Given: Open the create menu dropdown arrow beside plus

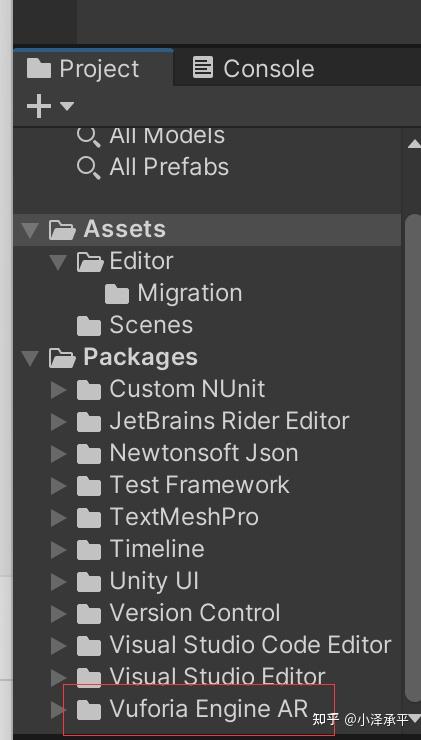Looking at the screenshot, I should 67,106.
